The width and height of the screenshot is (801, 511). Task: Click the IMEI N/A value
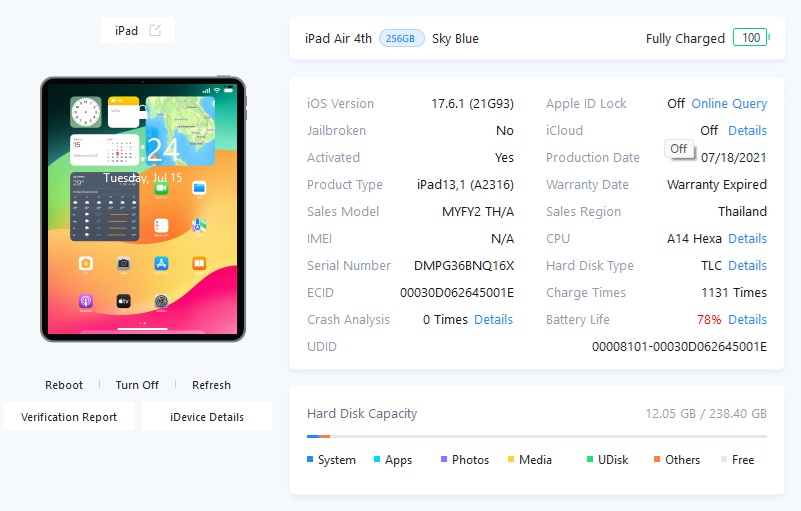pos(502,239)
